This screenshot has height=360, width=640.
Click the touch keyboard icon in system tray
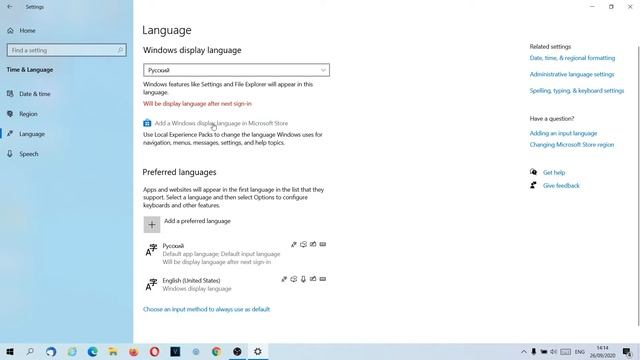click(x=566, y=352)
